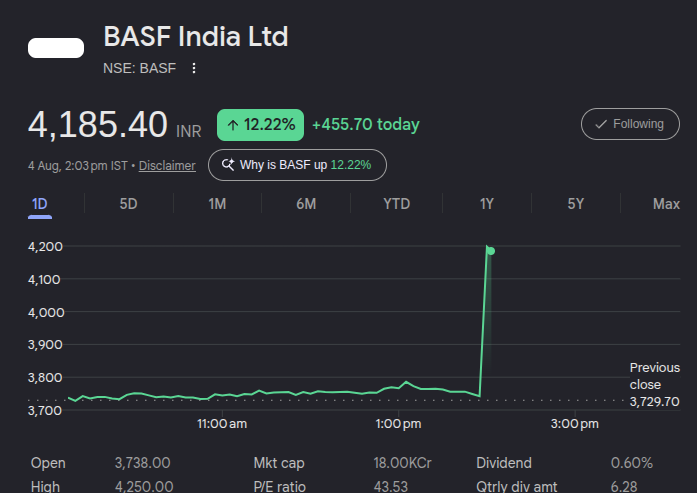The image size is (697, 493).
Task: Click the Open value 3,738.00
Action: (x=143, y=463)
